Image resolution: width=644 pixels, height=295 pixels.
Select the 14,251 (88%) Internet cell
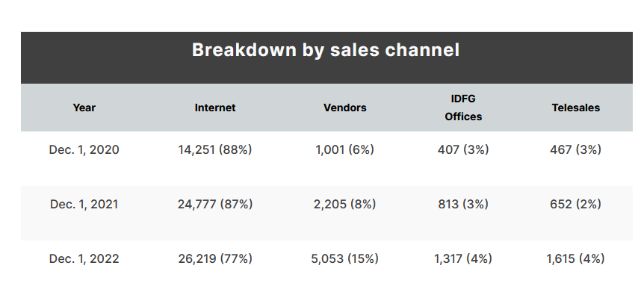pos(215,150)
